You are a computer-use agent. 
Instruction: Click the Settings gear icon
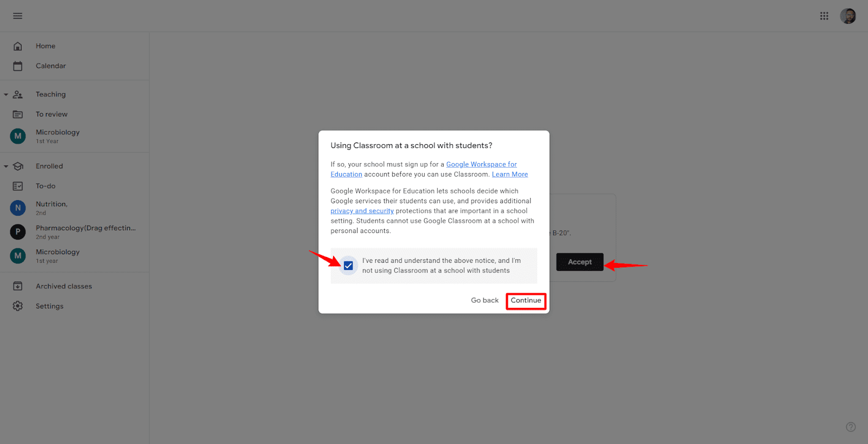(x=18, y=306)
